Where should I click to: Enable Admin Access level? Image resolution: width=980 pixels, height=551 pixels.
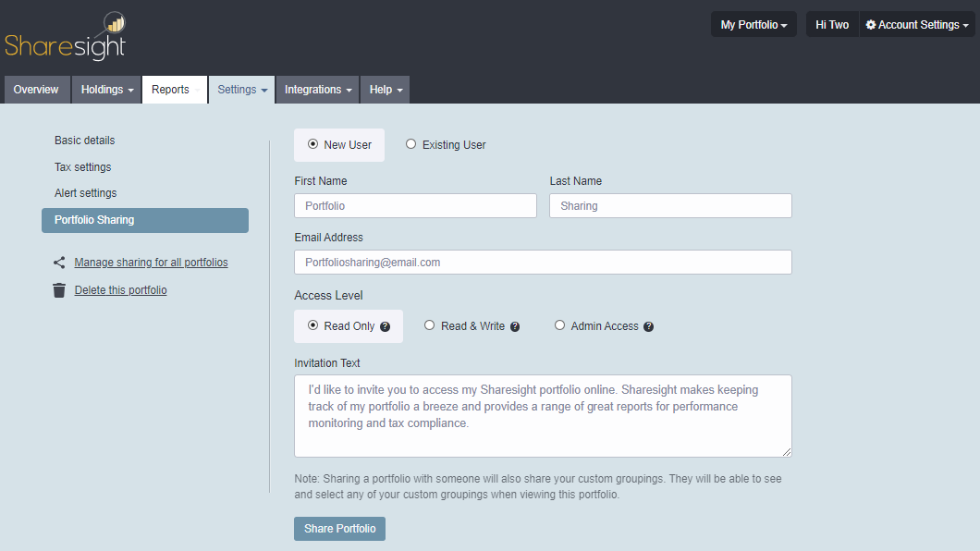[x=559, y=324]
